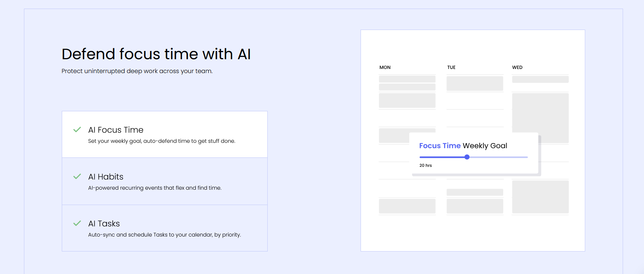The width and height of the screenshot is (644, 274).
Task: Click the top gray event bar under MON
Action: [407, 79]
